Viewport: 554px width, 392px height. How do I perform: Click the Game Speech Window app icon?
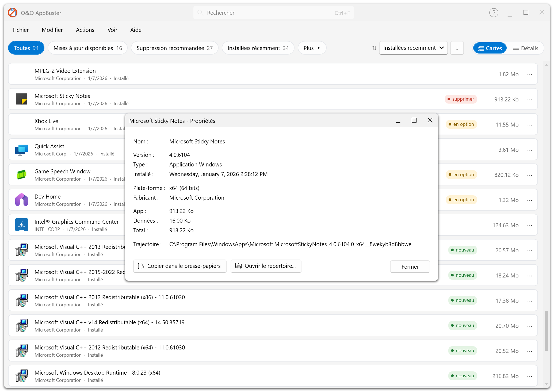coord(22,175)
